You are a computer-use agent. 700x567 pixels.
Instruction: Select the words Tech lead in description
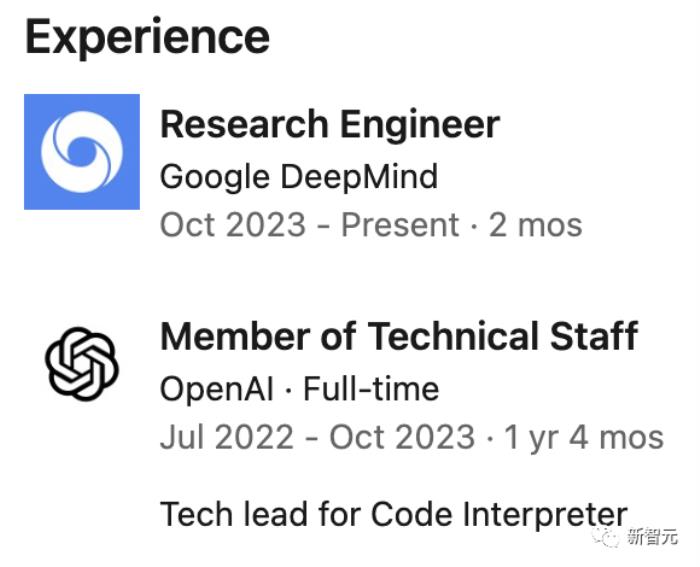pos(234,514)
